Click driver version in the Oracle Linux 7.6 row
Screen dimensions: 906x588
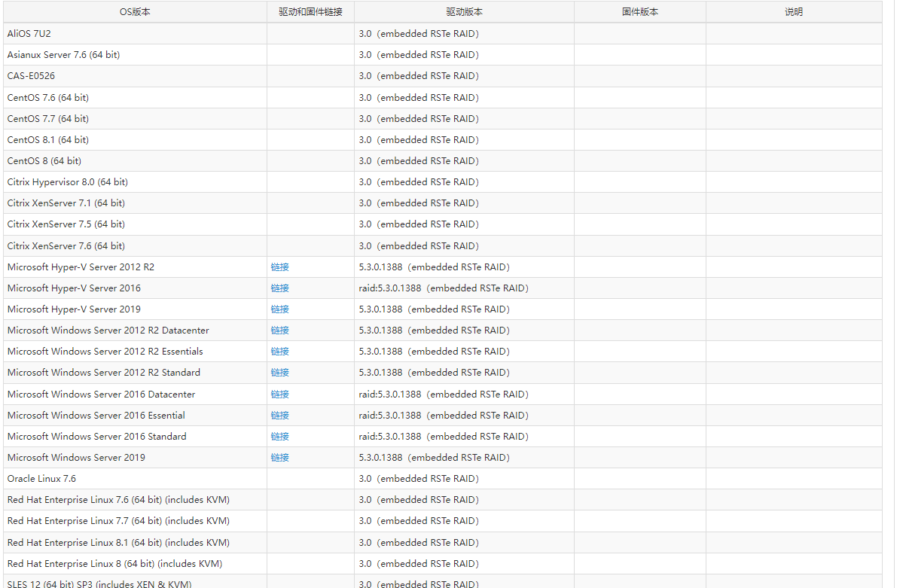(419, 479)
